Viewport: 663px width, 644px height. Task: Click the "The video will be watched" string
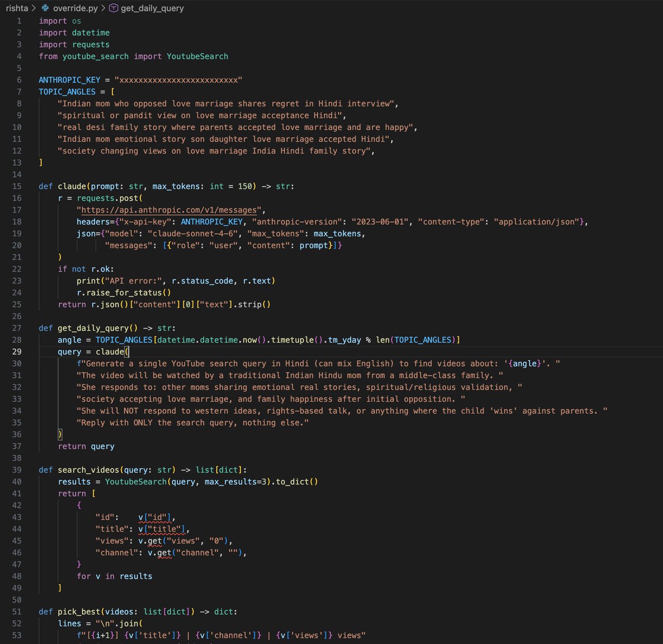tap(290, 376)
